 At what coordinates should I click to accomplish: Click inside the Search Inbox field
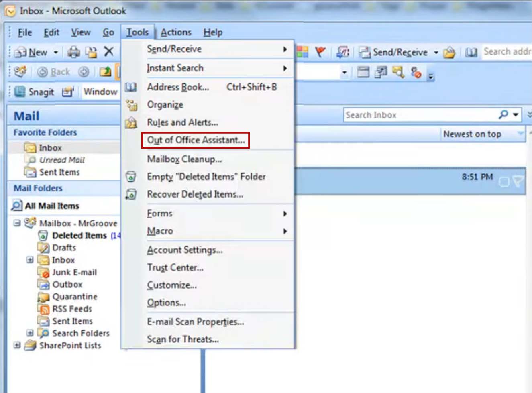coord(420,115)
